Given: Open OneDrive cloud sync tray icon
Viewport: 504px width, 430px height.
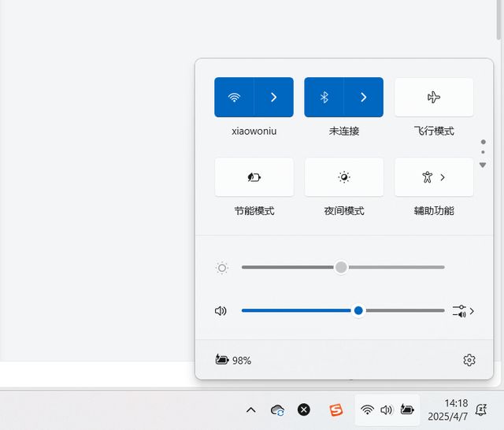Looking at the screenshot, I should click(x=277, y=410).
